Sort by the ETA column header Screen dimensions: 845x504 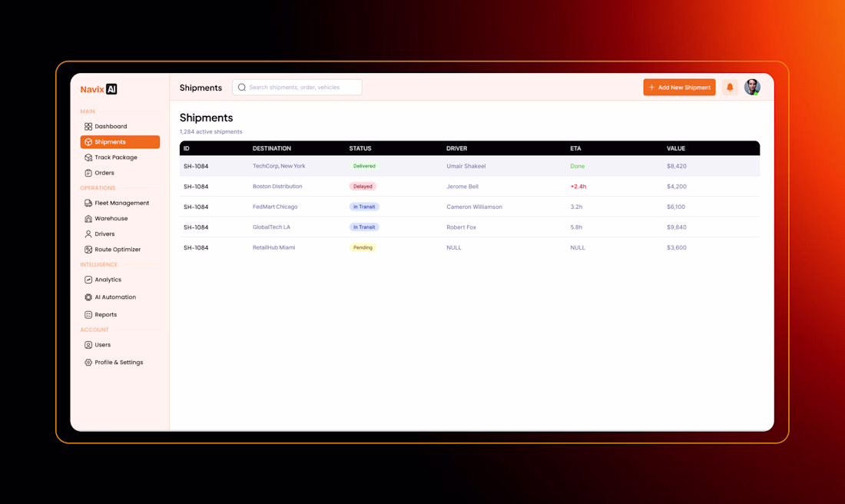coord(575,148)
